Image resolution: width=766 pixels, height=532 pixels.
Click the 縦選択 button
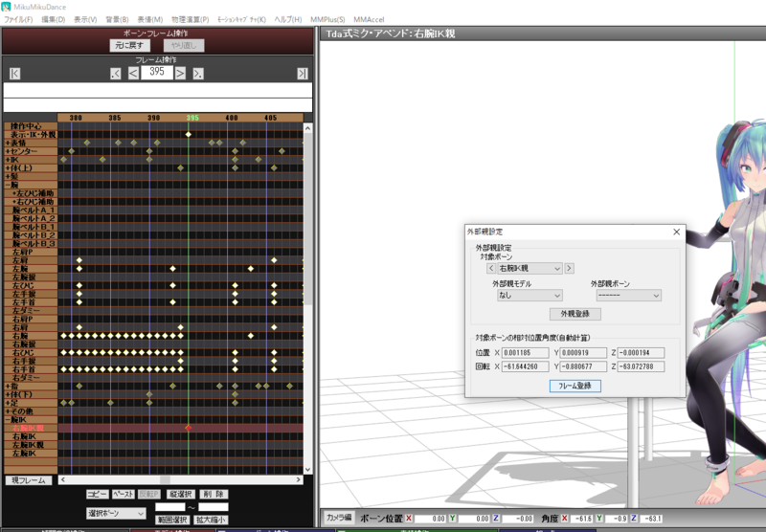click(x=181, y=494)
